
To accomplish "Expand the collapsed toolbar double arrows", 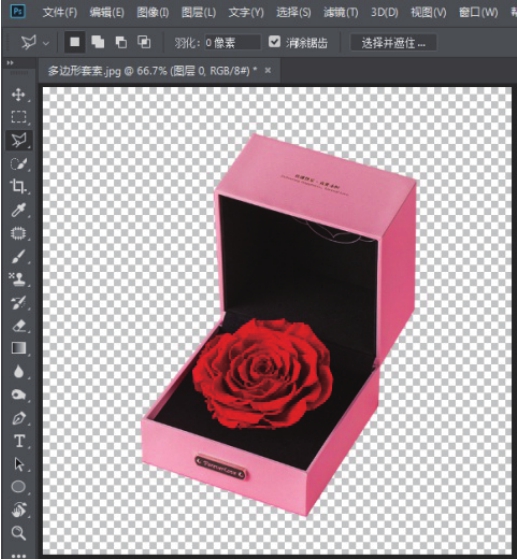I will pos(10,63).
